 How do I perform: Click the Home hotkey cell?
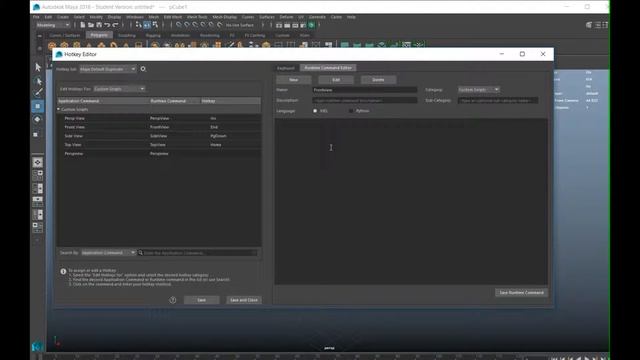pyautogui.click(x=216, y=145)
